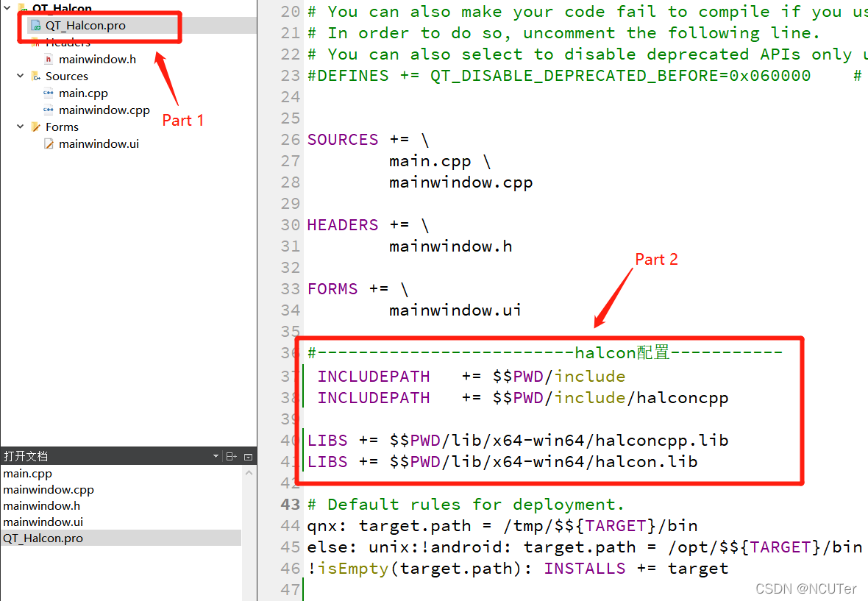Switch to mainwindow.cpp in open documents list
The width and height of the screenshot is (868, 601).
[49, 490]
